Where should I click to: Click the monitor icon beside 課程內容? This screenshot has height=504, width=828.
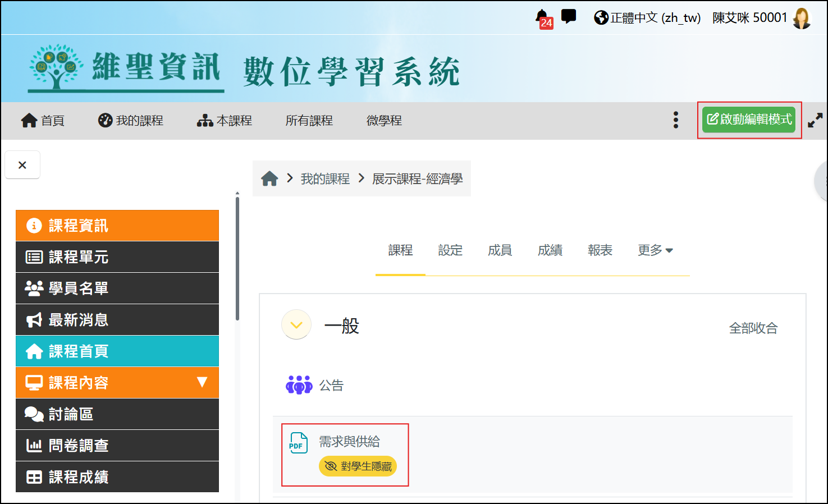34,383
